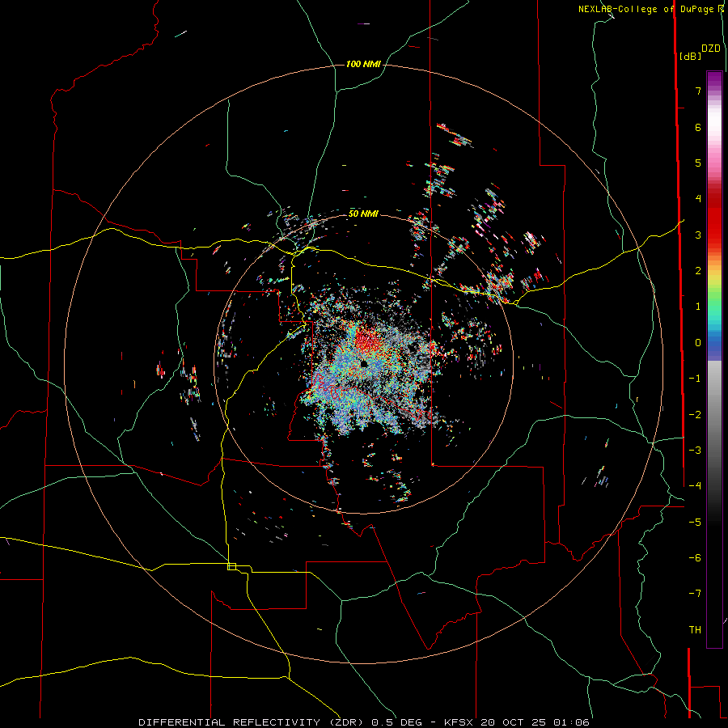
Task: Click the "0.5 DEG" tilt text in the caption
Action: (x=397, y=722)
